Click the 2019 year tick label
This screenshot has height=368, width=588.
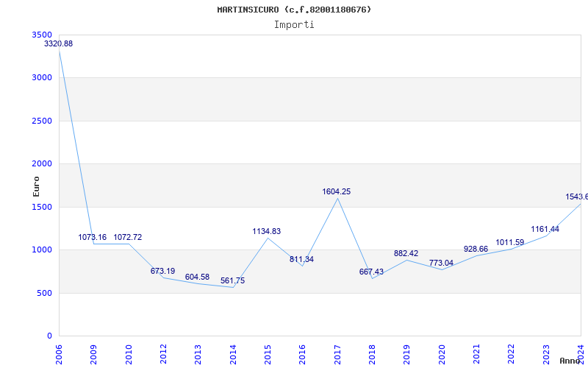tap(407, 354)
